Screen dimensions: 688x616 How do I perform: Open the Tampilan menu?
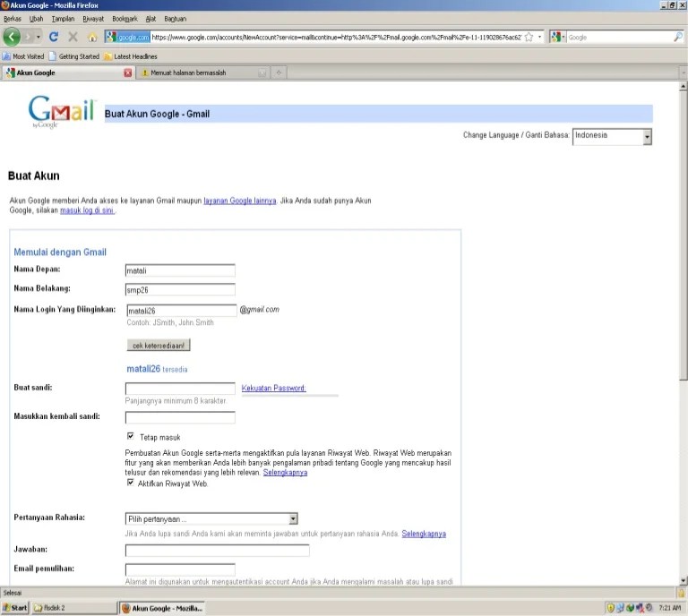63,19
